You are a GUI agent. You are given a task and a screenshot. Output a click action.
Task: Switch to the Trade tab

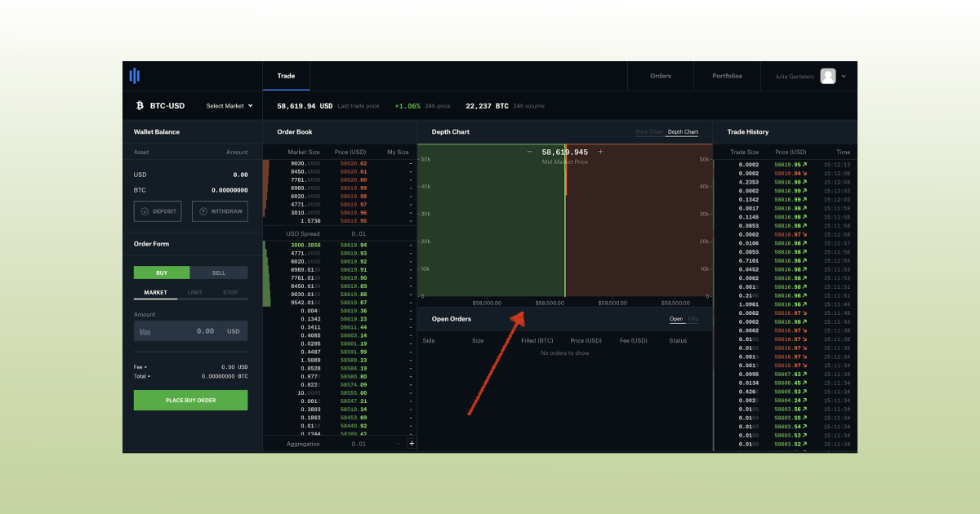click(286, 76)
